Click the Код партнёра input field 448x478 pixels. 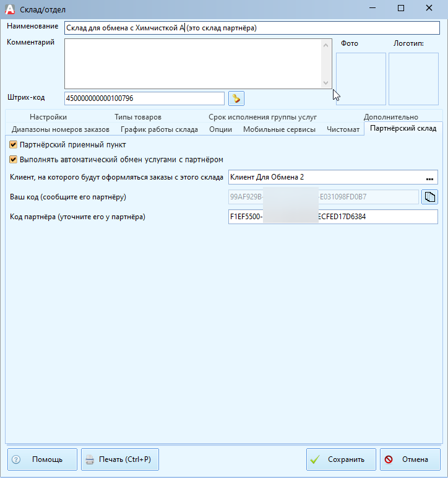[x=333, y=217]
